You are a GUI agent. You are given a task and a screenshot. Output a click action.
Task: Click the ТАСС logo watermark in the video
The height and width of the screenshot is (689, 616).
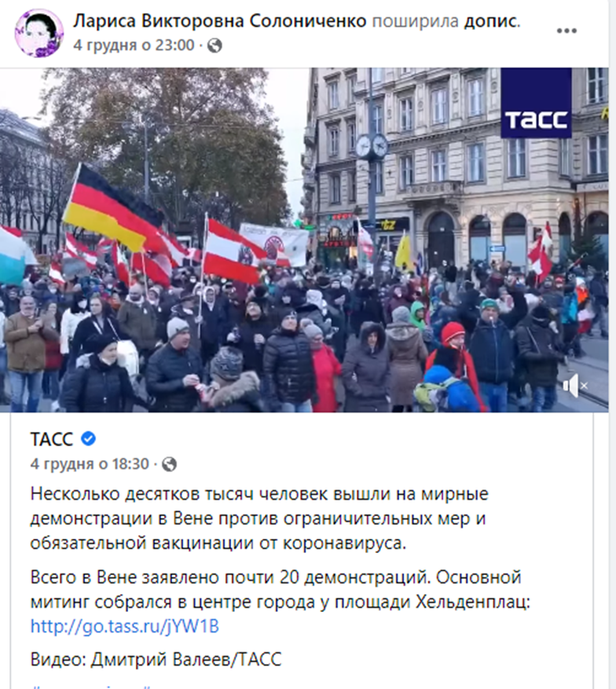click(x=536, y=103)
